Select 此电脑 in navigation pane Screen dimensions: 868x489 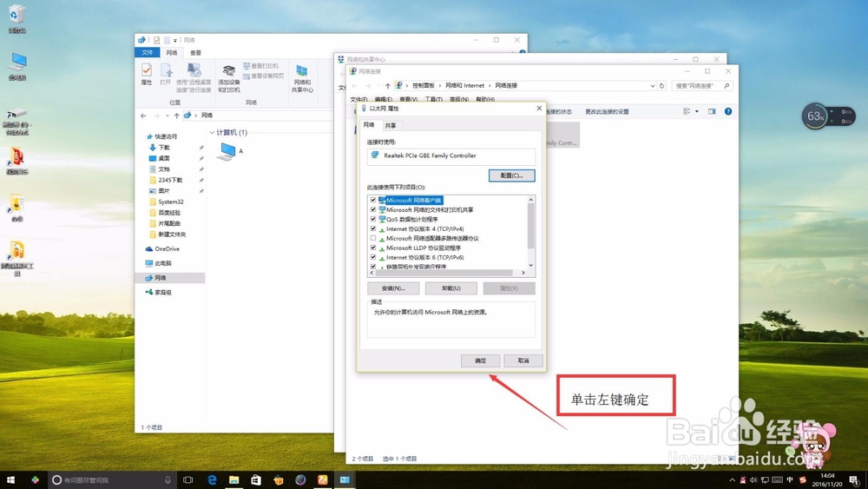pos(158,263)
